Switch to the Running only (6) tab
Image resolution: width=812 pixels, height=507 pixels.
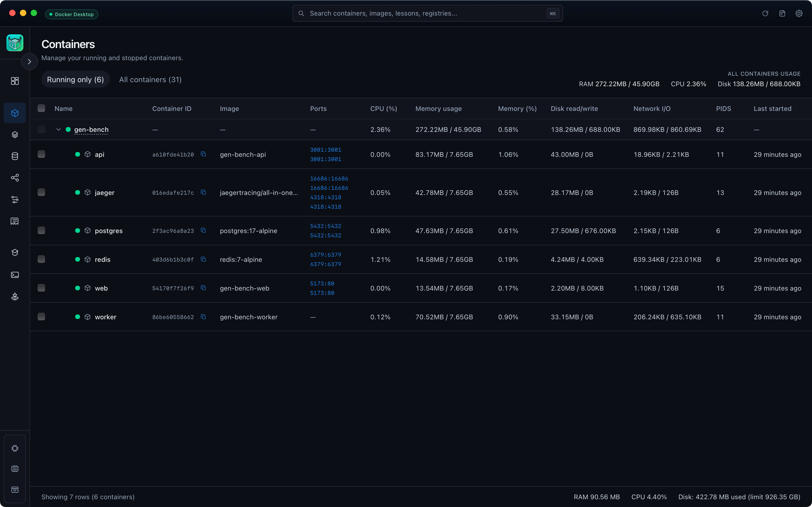tap(75, 79)
